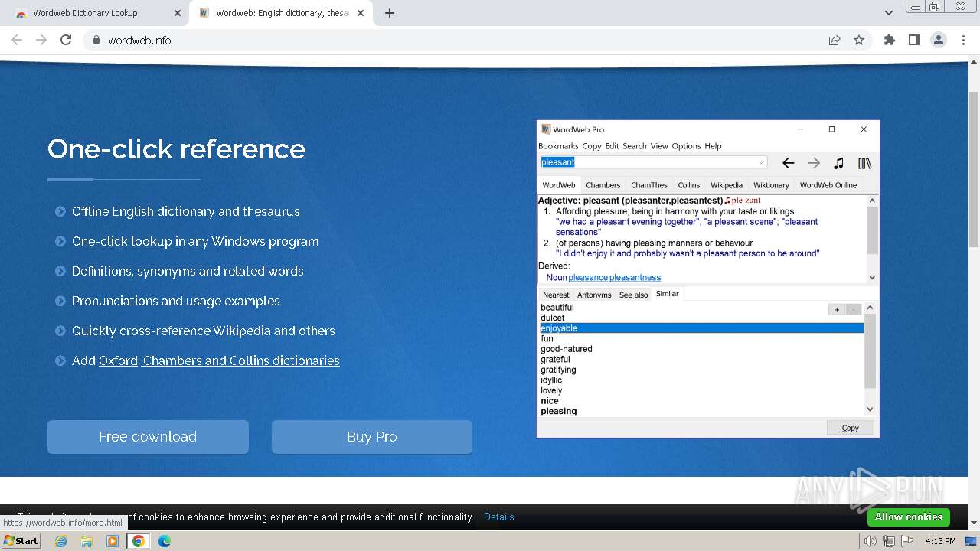Click the minus button above the synonyms list

pyautogui.click(x=854, y=310)
